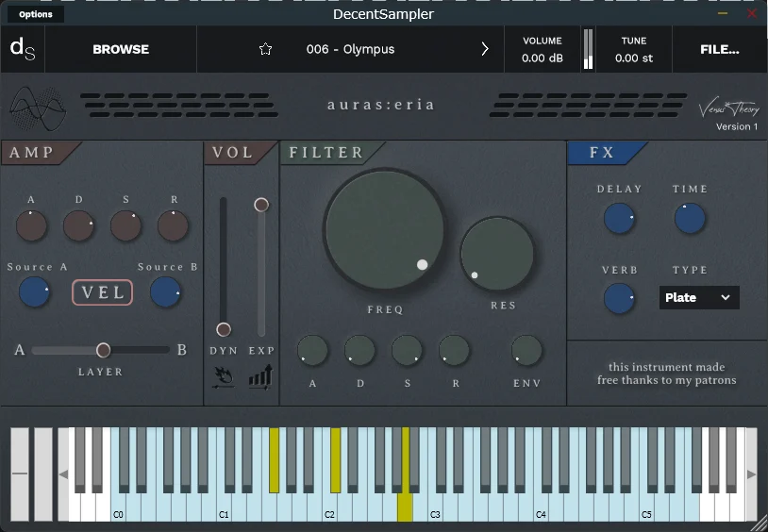Click the auras:eria title text
Image resolution: width=768 pixels, height=532 pixels.
pyautogui.click(x=381, y=105)
